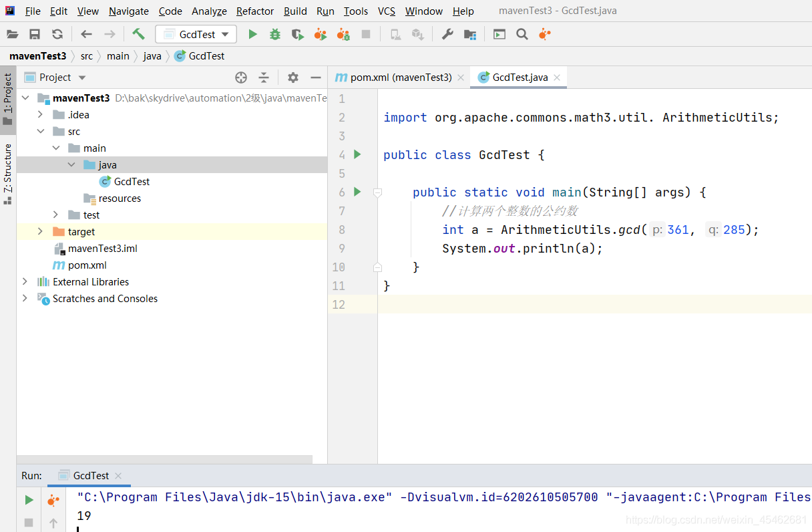Collapse the java folder arrow
The width and height of the screenshot is (812, 532).
point(72,164)
